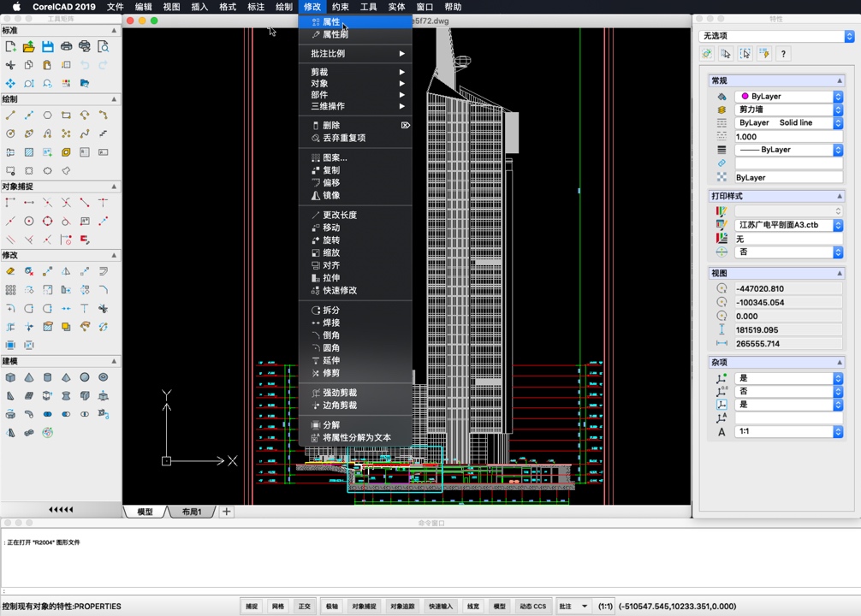The width and height of the screenshot is (861, 616).
Task: Toggle 正交 mode in the status bar
Action: pyautogui.click(x=304, y=605)
